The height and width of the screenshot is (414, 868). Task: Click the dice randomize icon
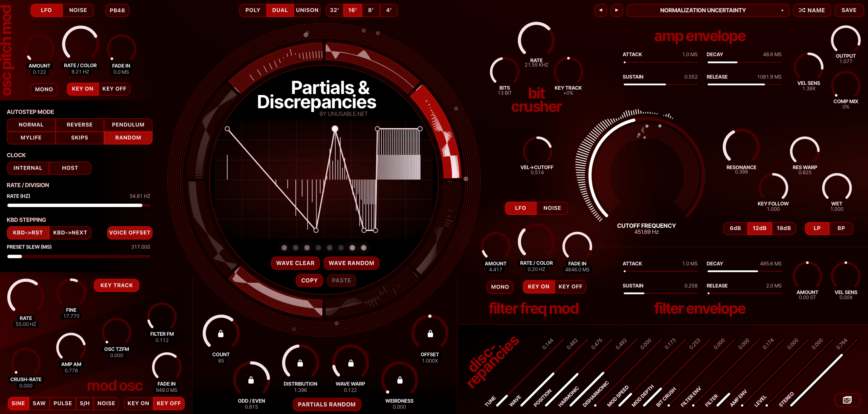tap(847, 400)
